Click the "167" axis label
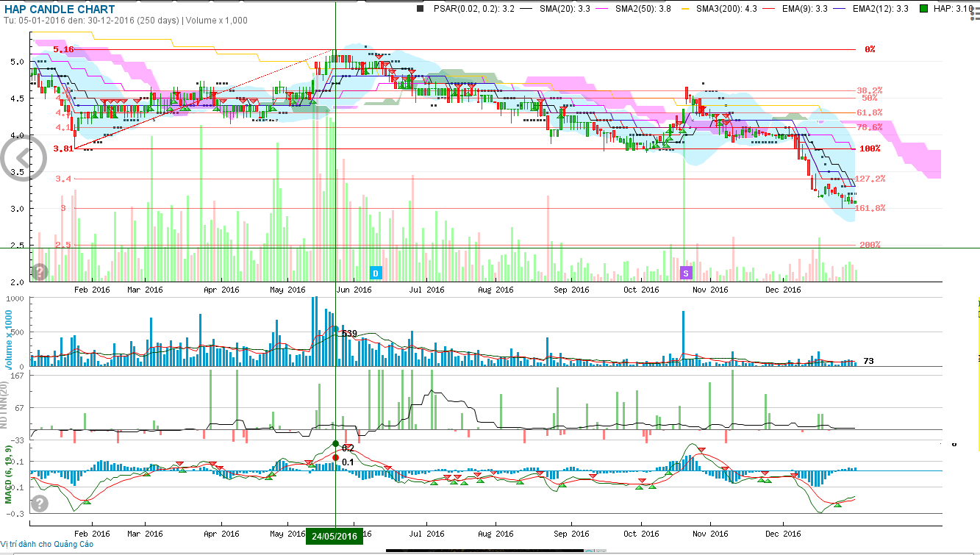The width and height of the screenshot is (980, 555). click(18, 375)
